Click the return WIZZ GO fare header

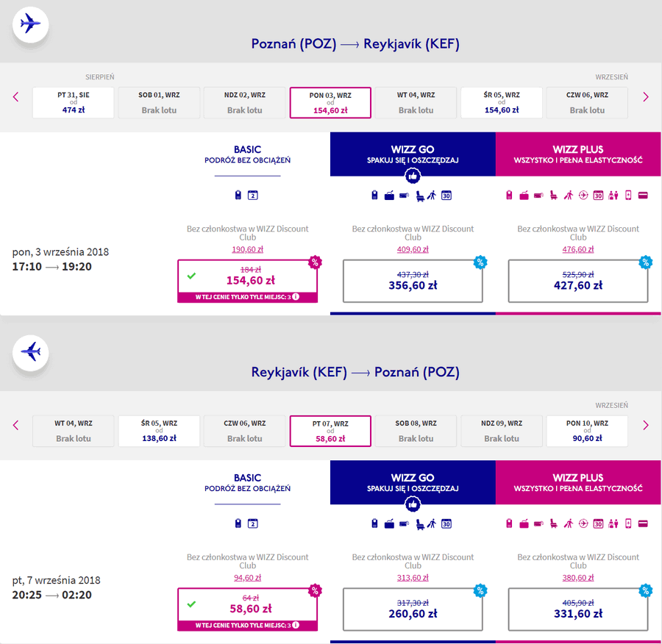[x=413, y=482]
